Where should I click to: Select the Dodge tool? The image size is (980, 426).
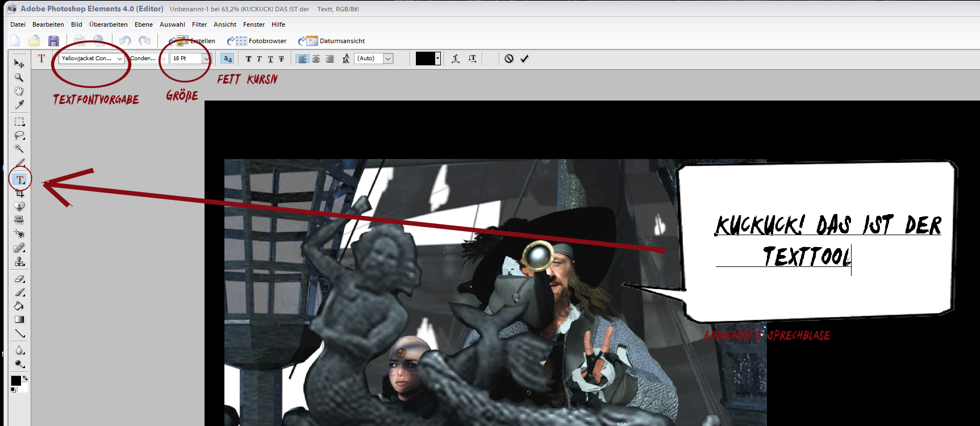pos(19,364)
